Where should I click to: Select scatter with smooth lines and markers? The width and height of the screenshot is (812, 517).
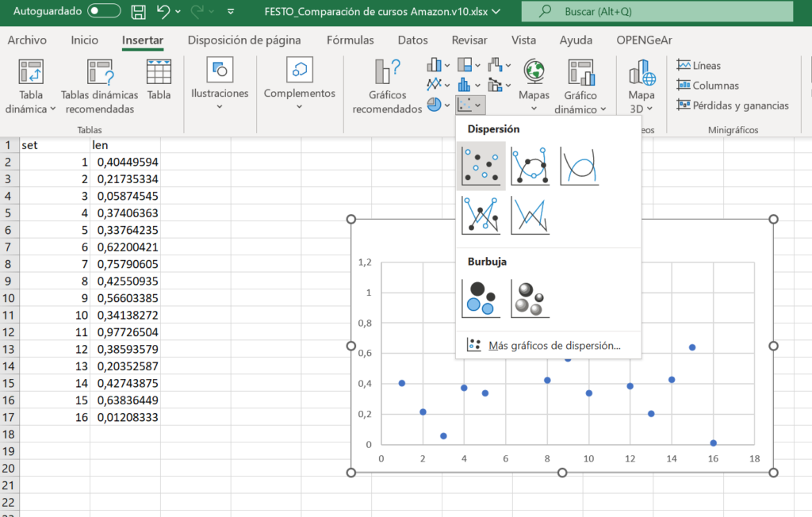(x=530, y=167)
